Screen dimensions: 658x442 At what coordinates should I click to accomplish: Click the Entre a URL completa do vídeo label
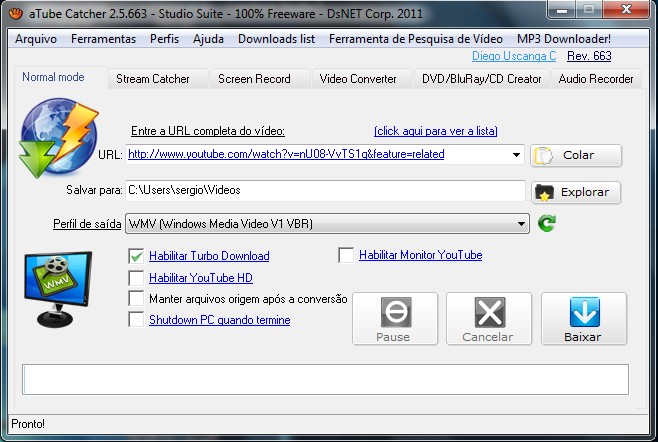pos(208,131)
